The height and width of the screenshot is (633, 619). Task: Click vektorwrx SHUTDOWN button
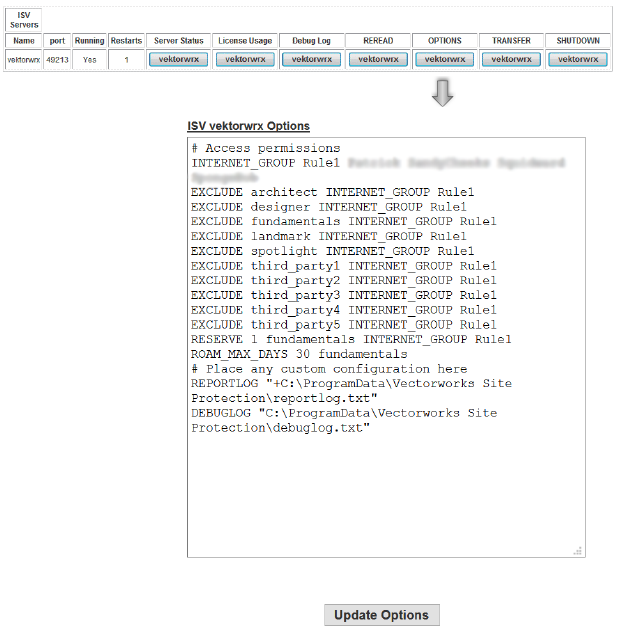578,59
